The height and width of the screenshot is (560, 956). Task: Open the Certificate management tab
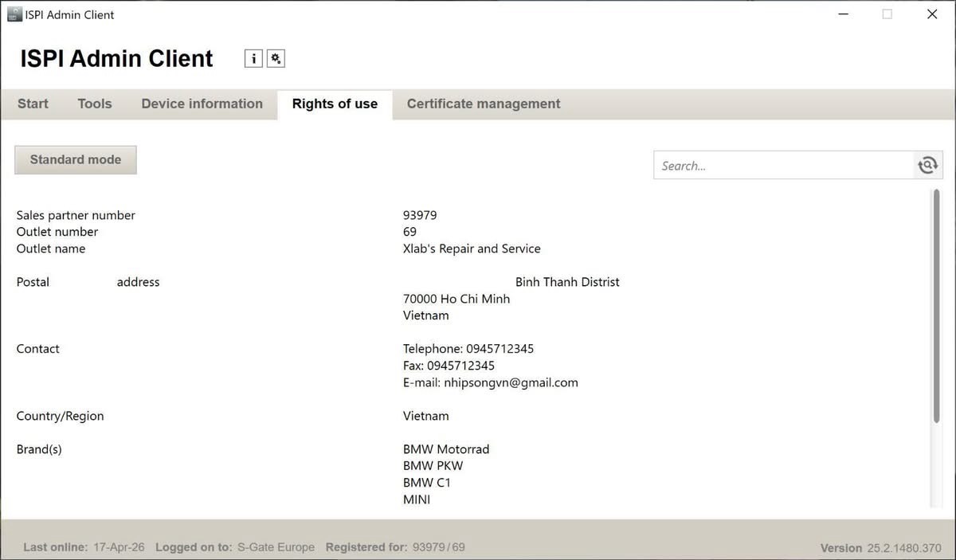click(483, 104)
